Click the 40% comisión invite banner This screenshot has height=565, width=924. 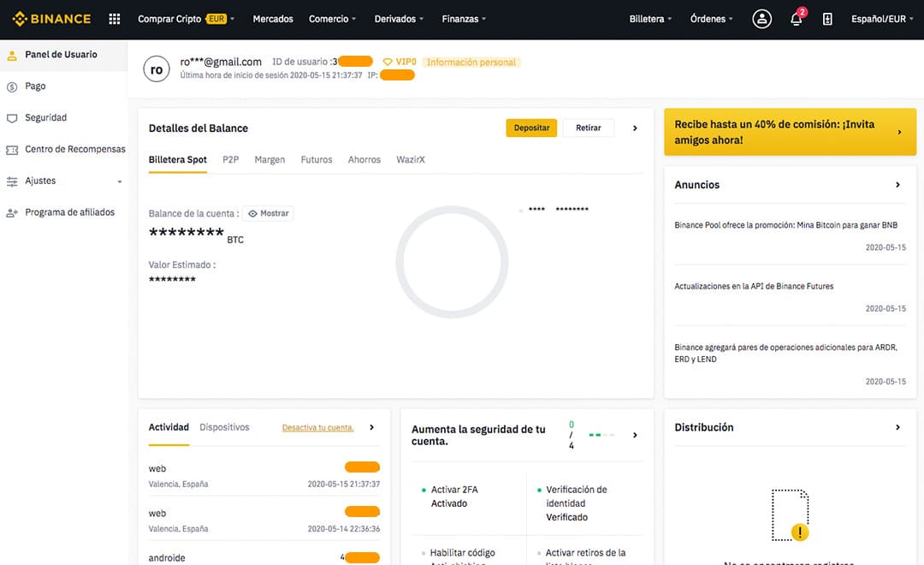tap(790, 132)
